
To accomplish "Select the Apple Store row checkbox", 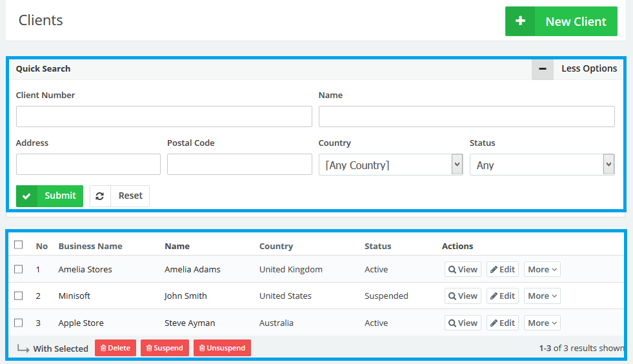I will tap(19, 323).
